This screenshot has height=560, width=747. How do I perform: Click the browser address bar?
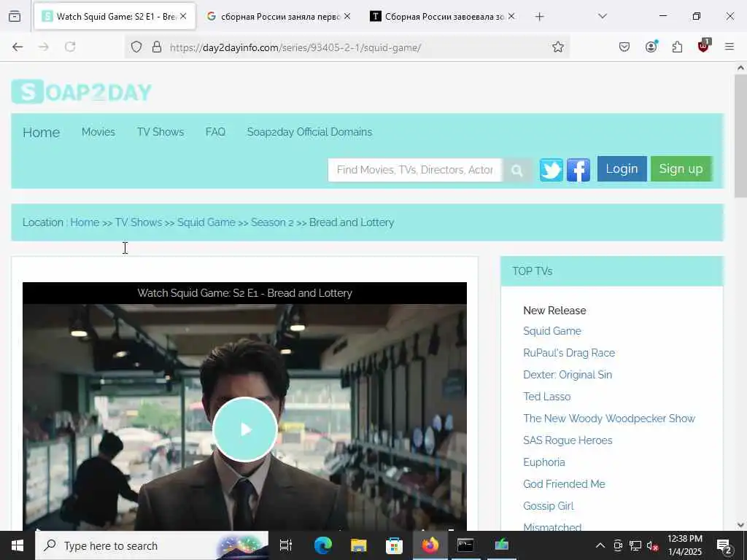(x=347, y=47)
